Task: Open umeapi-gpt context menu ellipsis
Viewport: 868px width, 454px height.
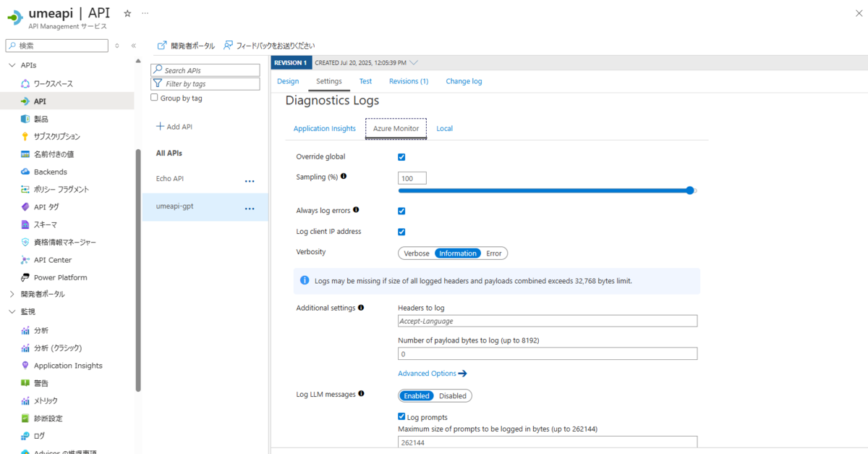Action: pos(250,209)
